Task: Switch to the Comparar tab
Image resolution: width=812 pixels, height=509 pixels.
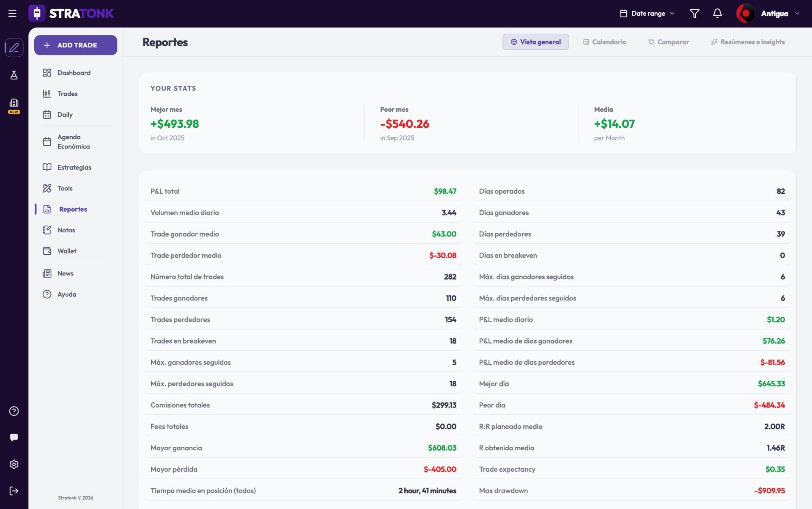Action: [x=669, y=42]
